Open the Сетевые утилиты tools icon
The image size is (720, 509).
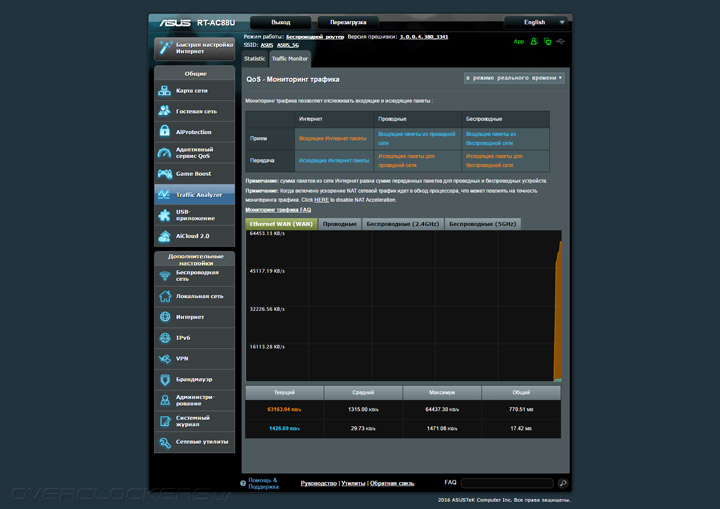(165, 442)
